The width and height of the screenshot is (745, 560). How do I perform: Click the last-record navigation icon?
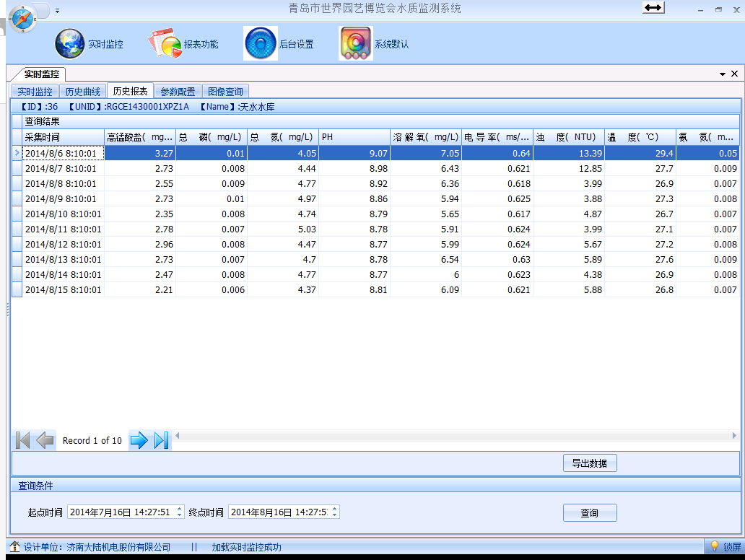(161, 440)
